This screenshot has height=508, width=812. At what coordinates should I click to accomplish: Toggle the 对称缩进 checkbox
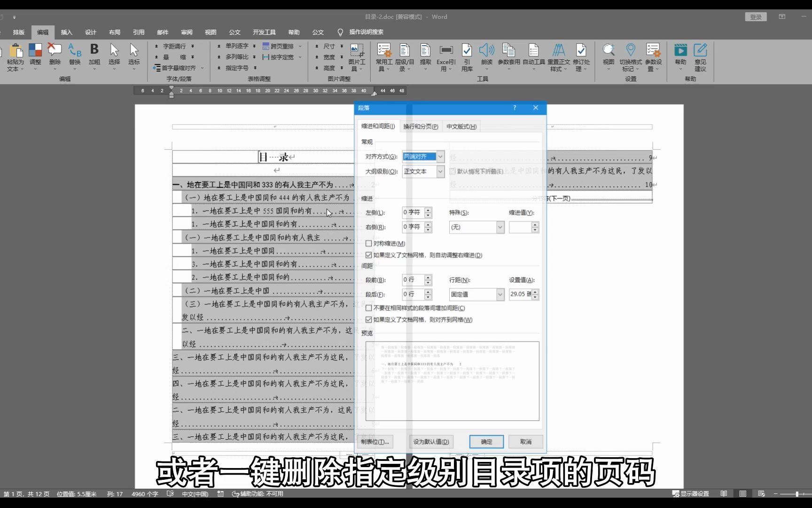(x=369, y=243)
